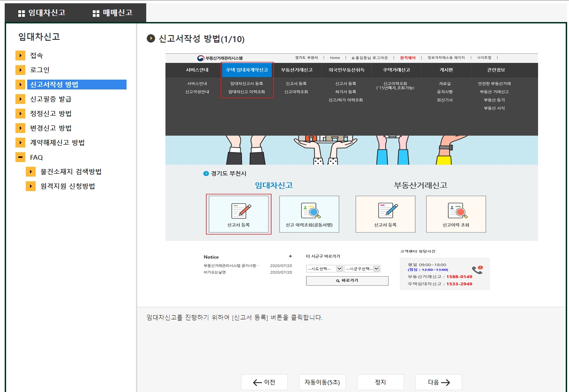Click the 안전한 부동산거래 link
Image resolution: width=569 pixels, height=392 pixels.
494,83
